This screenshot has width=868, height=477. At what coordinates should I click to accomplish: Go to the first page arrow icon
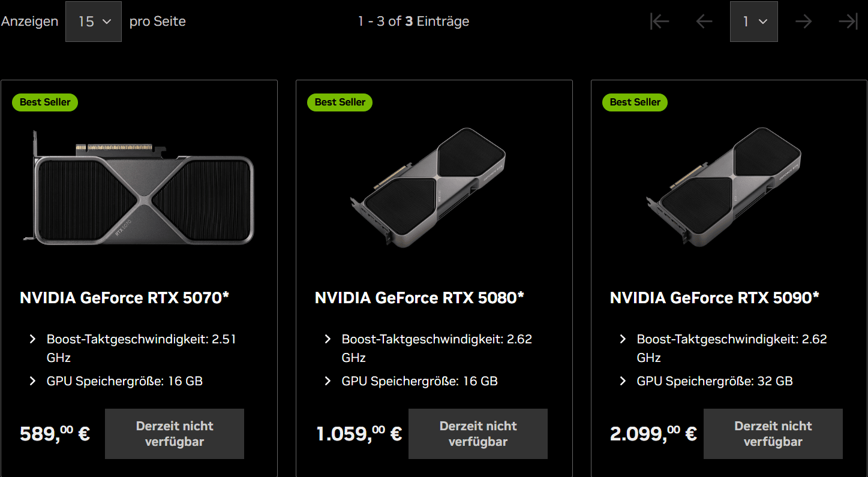click(x=659, y=22)
